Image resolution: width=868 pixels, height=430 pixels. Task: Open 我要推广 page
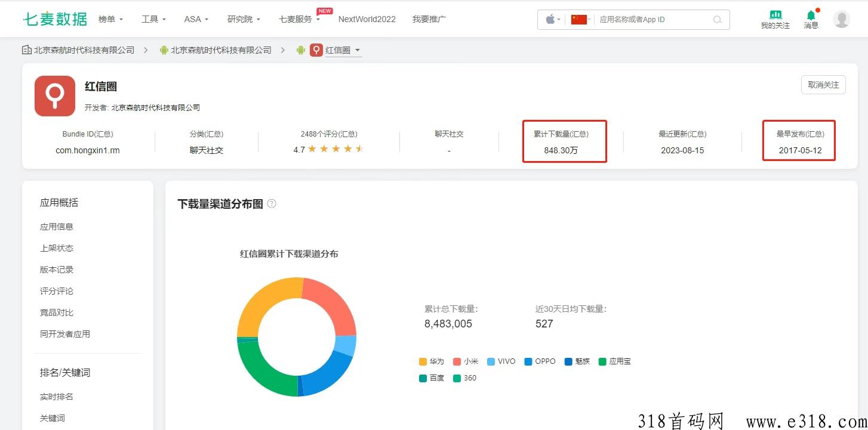pyautogui.click(x=429, y=19)
